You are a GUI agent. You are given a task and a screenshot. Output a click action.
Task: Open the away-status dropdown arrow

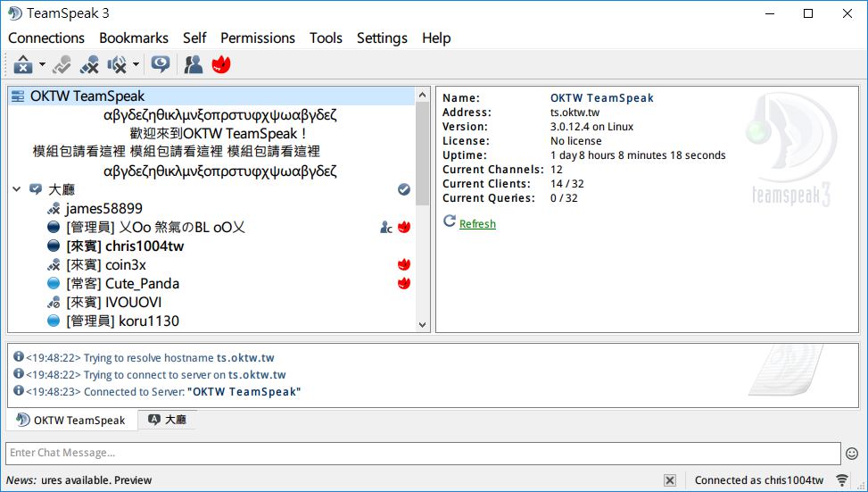(x=42, y=64)
